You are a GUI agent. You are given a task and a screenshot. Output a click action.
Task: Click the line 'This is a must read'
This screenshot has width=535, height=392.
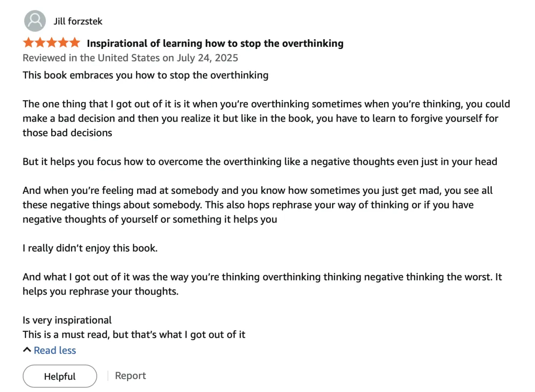point(134,335)
